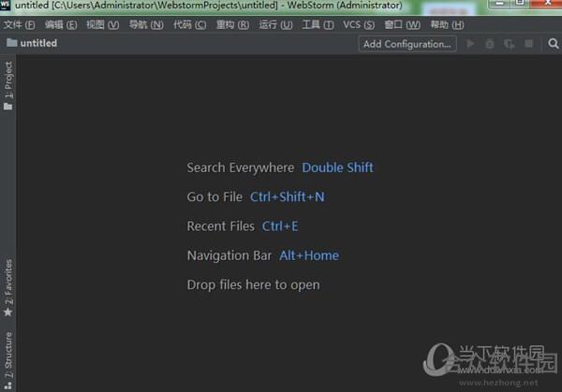Open the 帮助 (H) menu
This screenshot has width=562, height=392.
point(447,24)
